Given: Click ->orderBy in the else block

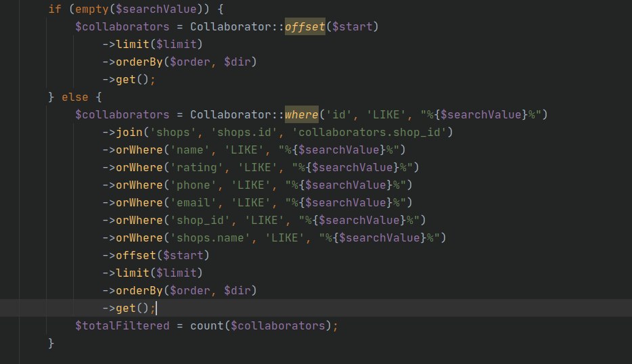Looking at the screenshot, I should 139,291.
